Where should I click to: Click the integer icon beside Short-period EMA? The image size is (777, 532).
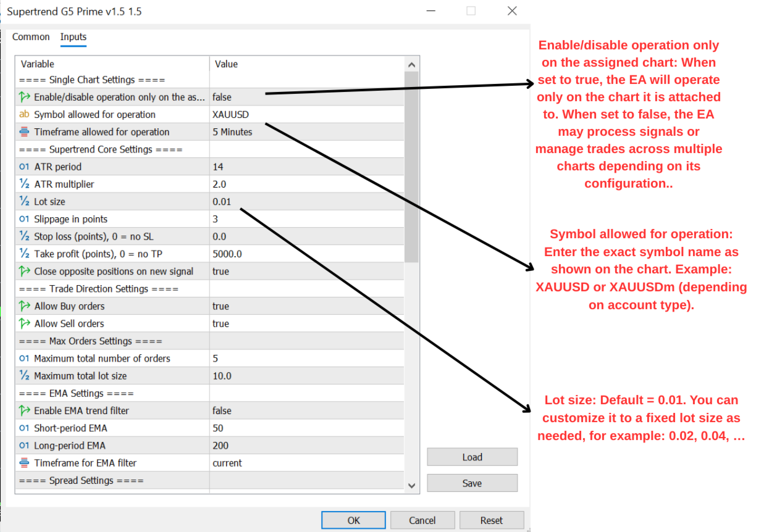pos(25,428)
